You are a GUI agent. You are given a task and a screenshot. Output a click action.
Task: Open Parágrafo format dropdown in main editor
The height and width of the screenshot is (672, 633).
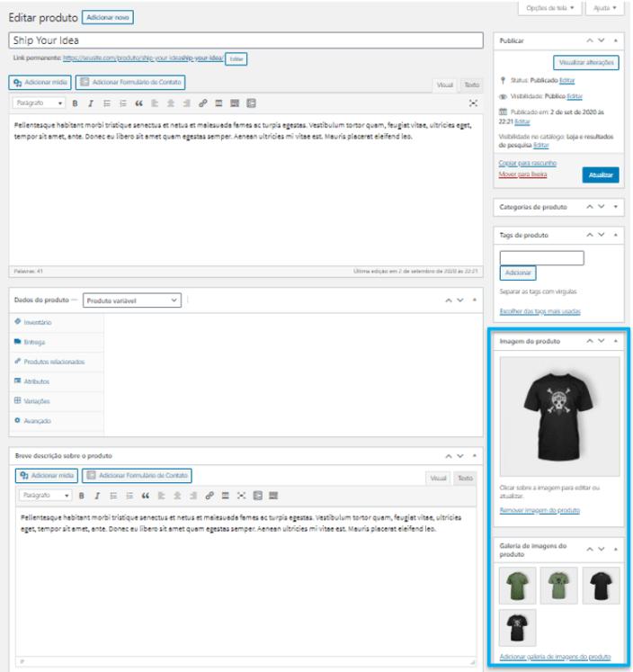coord(39,103)
